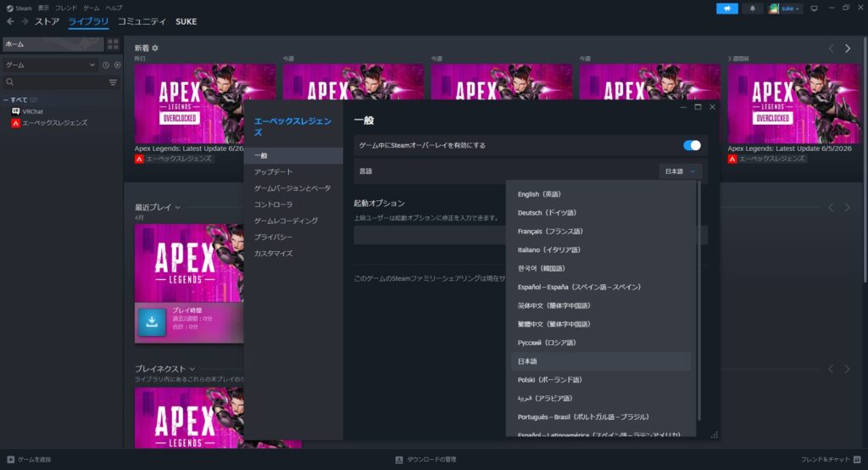Open the フレンド menu
The image size is (868, 470).
(x=66, y=8)
